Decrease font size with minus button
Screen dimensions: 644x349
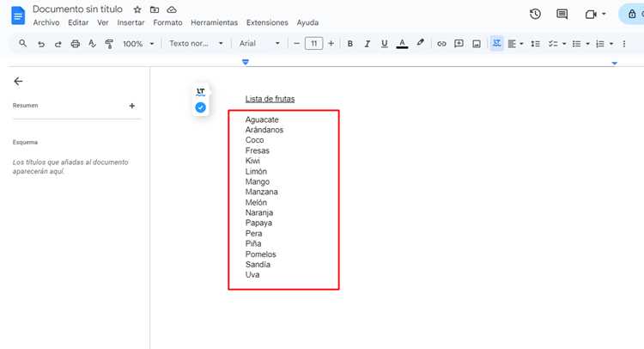tap(296, 43)
